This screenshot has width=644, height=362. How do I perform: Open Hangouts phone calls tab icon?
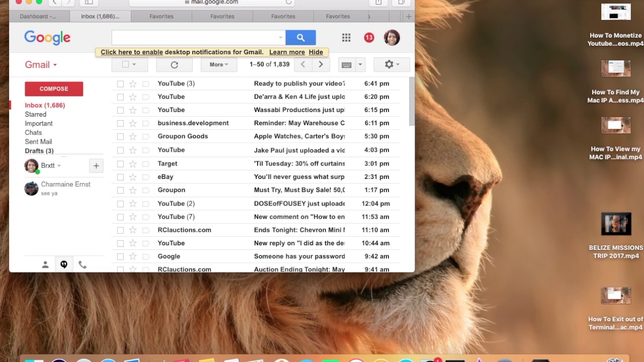[83, 264]
